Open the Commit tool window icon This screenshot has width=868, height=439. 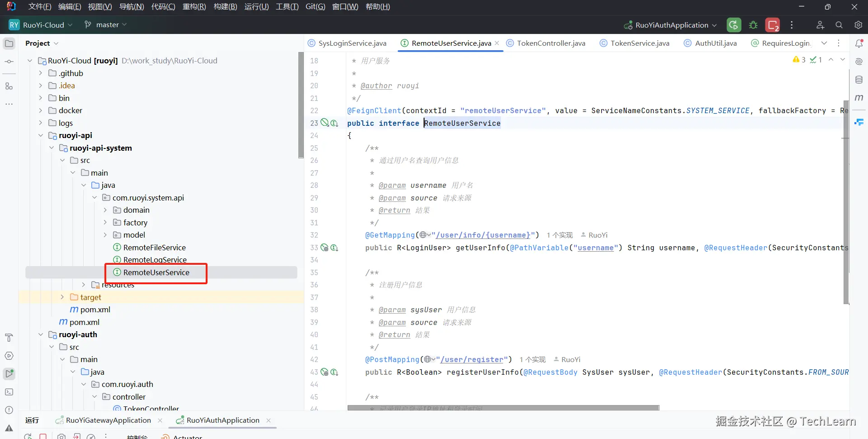[9, 62]
